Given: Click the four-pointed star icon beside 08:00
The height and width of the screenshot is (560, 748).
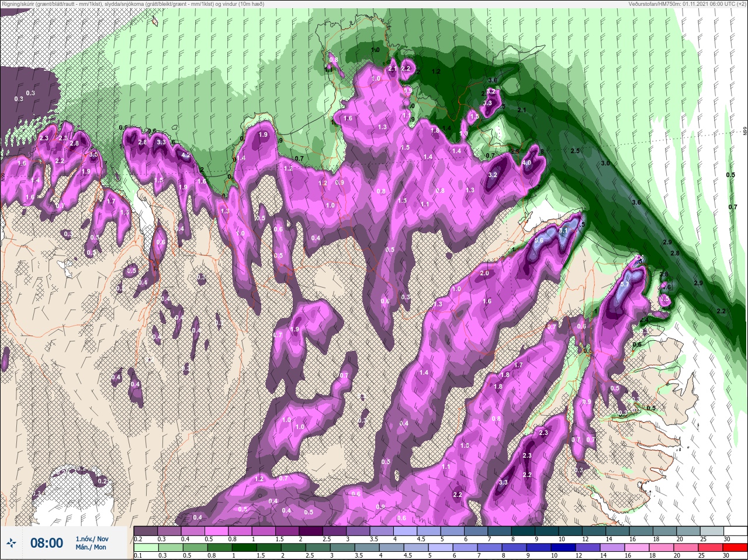Looking at the screenshot, I should [x=11, y=543].
